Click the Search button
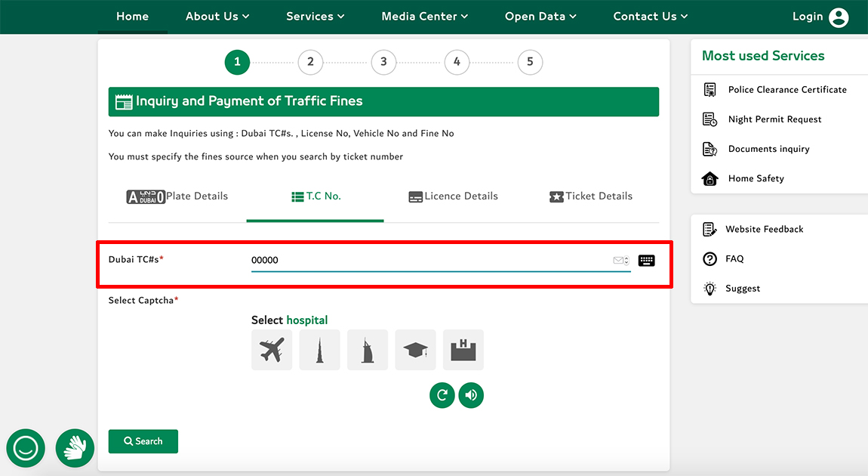 pyautogui.click(x=143, y=441)
